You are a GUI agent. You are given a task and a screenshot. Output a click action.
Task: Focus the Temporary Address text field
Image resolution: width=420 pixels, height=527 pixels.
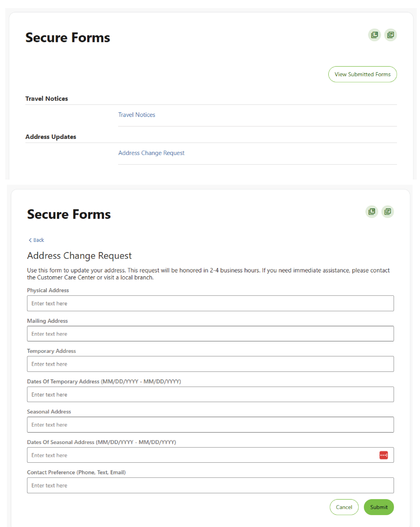click(x=210, y=364)
